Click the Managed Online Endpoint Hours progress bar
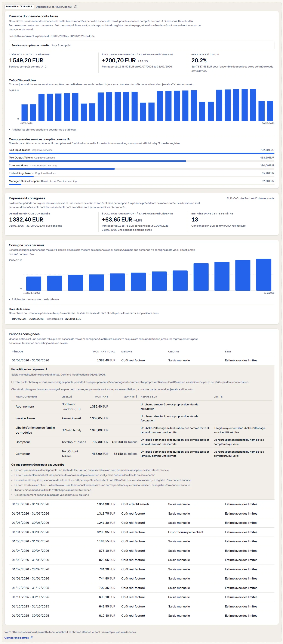This screenshot has height=644, width=283. (x=142, y=184)
